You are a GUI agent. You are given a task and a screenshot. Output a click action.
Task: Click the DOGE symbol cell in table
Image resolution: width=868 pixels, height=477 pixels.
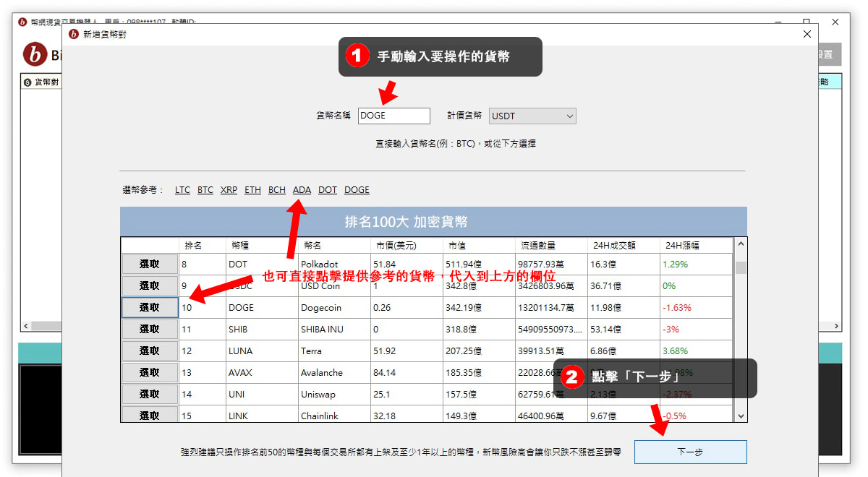[262, 308]
